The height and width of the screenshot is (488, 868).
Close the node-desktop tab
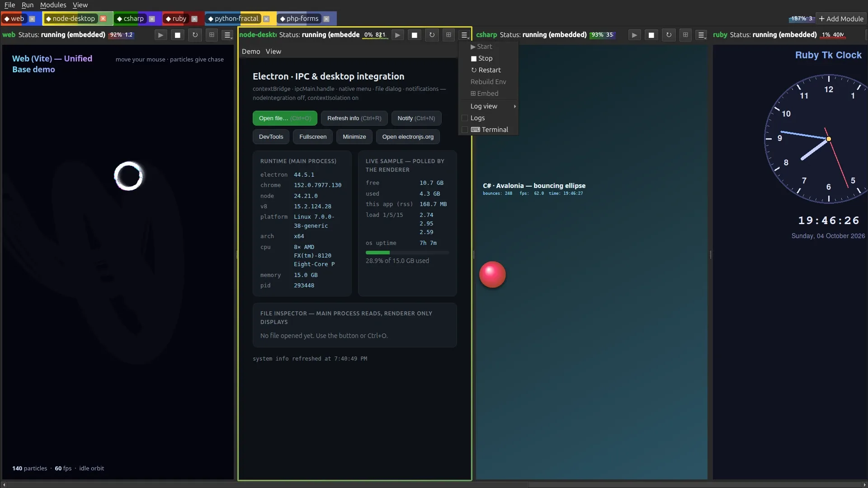[x=103, y=19]
